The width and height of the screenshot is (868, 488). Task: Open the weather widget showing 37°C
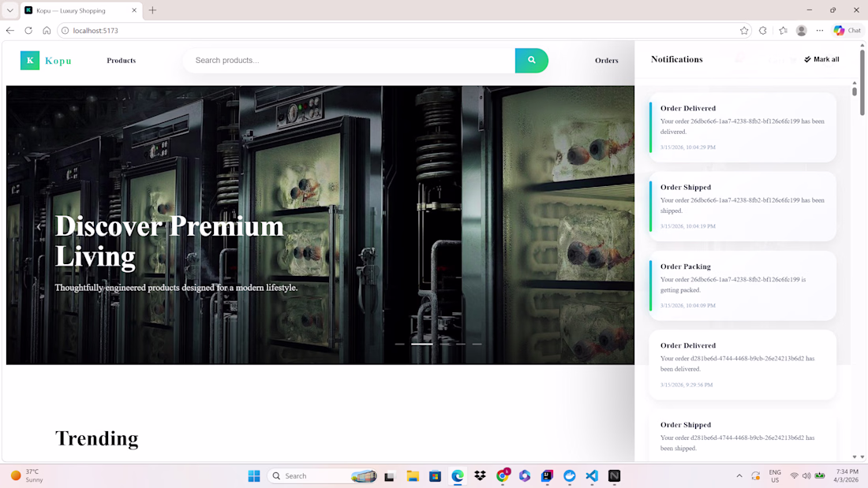[28, 476]
